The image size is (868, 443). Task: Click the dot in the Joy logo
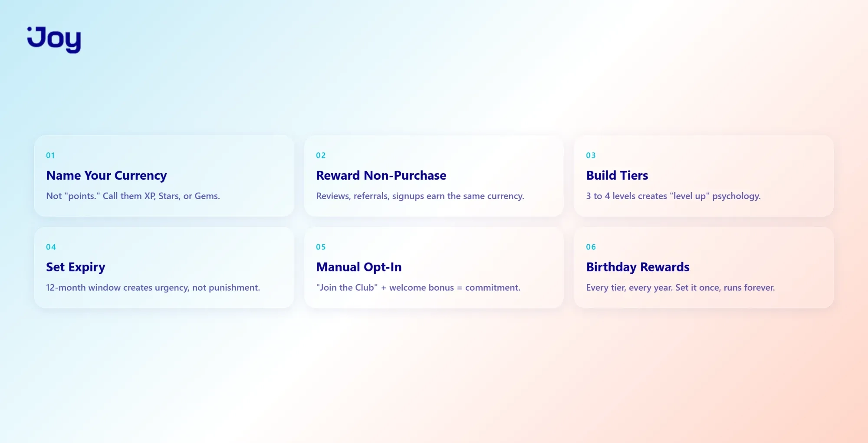tap(29, 29)
